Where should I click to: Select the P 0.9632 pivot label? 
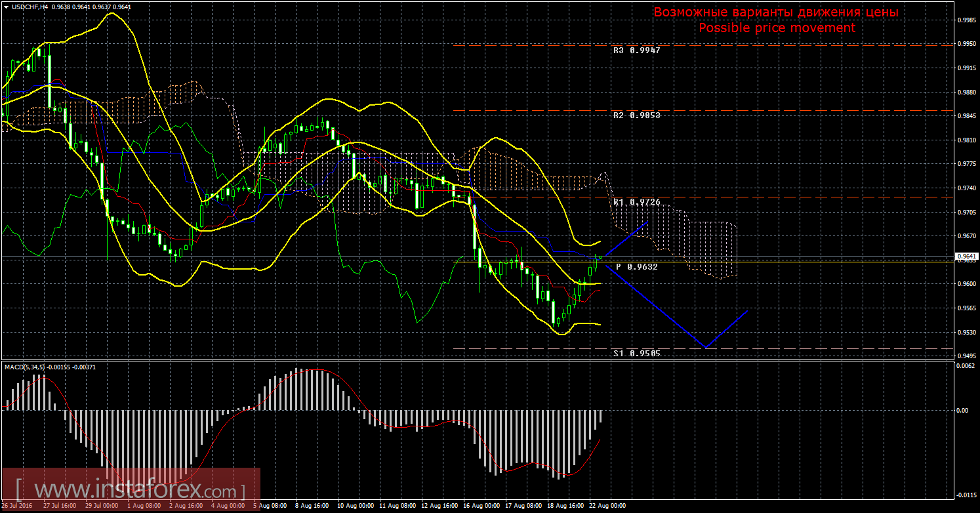coord(636,267)
